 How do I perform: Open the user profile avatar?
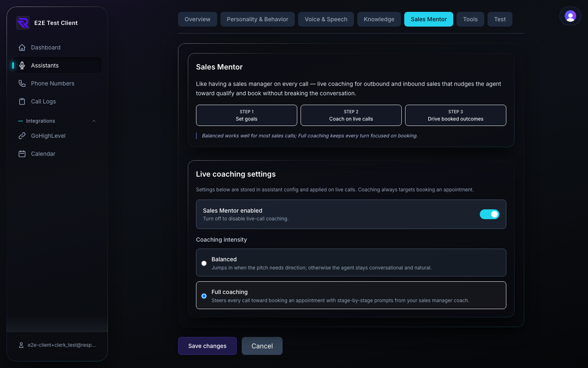click(570, 16)
